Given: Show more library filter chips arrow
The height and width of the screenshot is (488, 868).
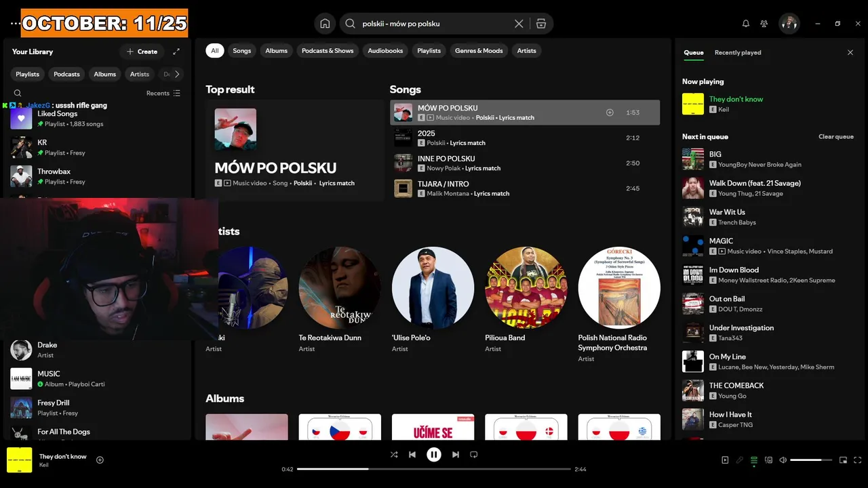Looking at the screenshot, I should click(x=177, y=75).
